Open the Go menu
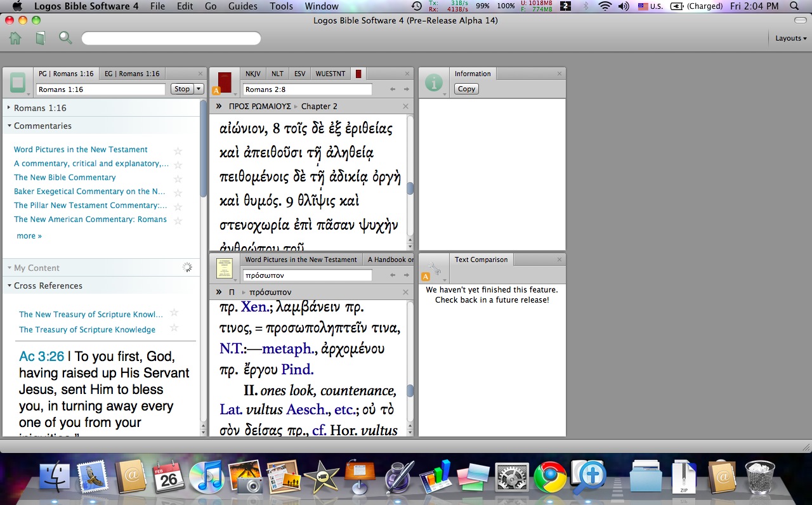The height and width of the screenshot is (505, 812). pyautogui.click(x=211, y=6)
